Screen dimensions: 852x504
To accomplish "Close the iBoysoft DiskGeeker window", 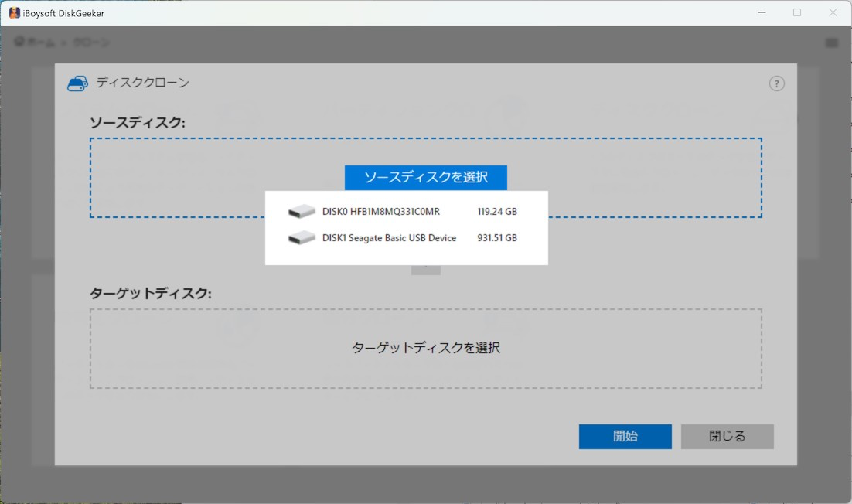I will tap(833, 12).
